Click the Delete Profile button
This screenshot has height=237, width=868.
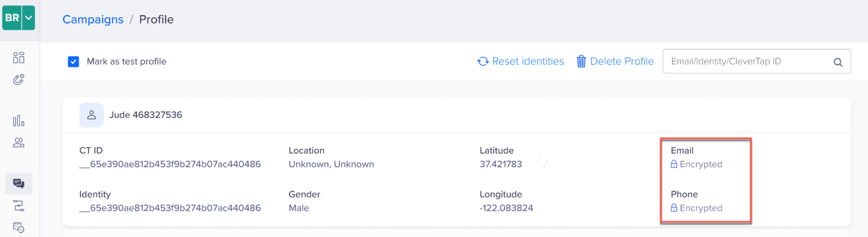pos(615,61)
